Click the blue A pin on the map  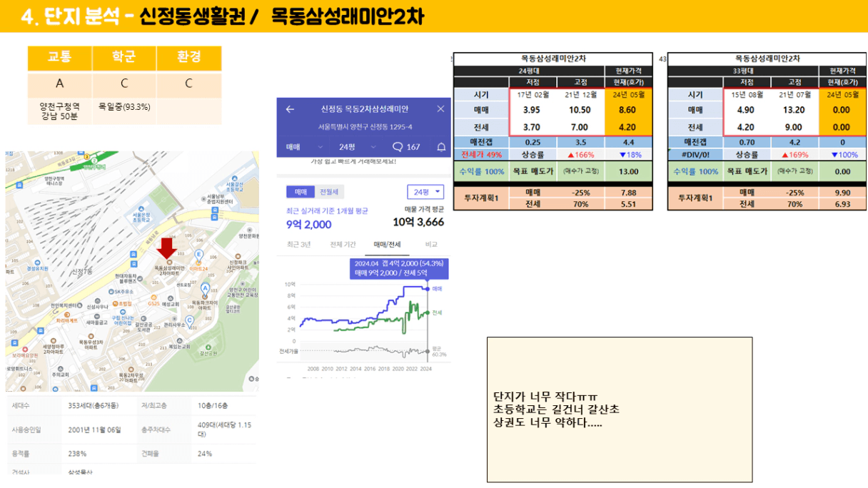(x=206, y=289)
